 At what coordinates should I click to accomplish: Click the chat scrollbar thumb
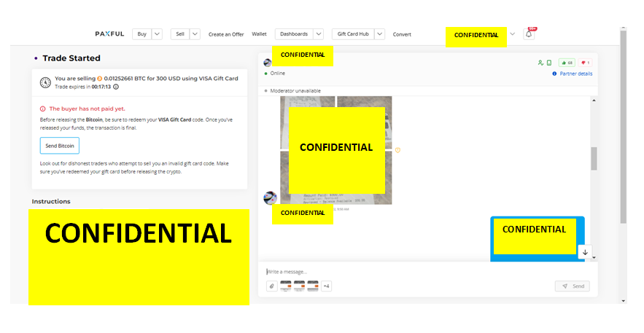pos(594,158)
